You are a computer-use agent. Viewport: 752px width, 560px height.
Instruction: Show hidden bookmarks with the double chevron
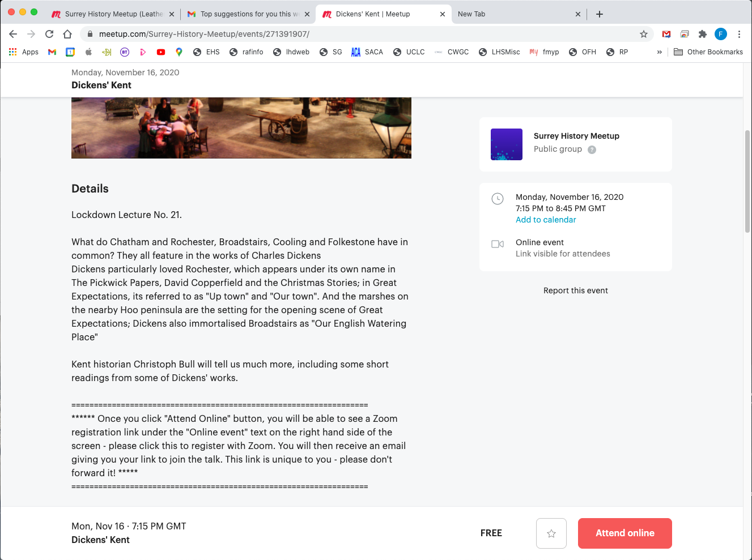click(659, 52)
